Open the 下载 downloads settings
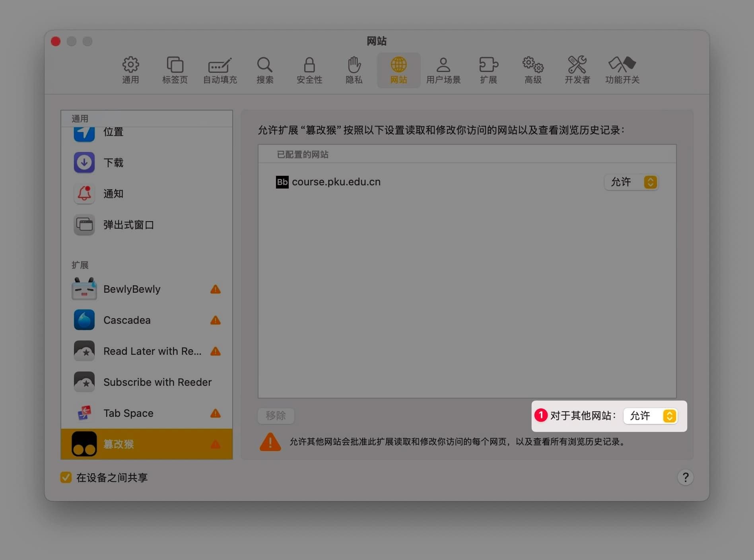Screen dimensions: 754x560 [113, 162]
